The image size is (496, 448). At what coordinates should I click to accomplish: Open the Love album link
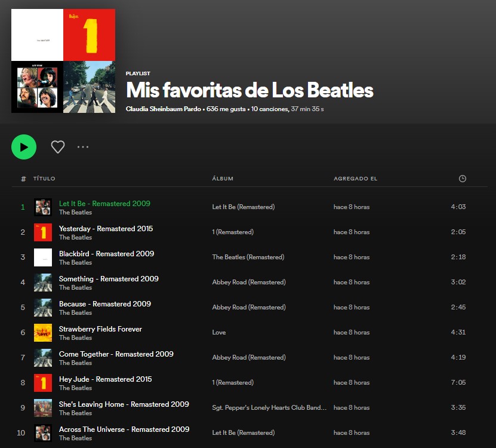pos(219,332)
